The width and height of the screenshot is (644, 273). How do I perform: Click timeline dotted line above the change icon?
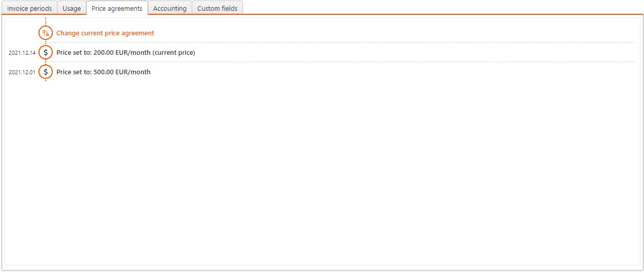point(46,22)
